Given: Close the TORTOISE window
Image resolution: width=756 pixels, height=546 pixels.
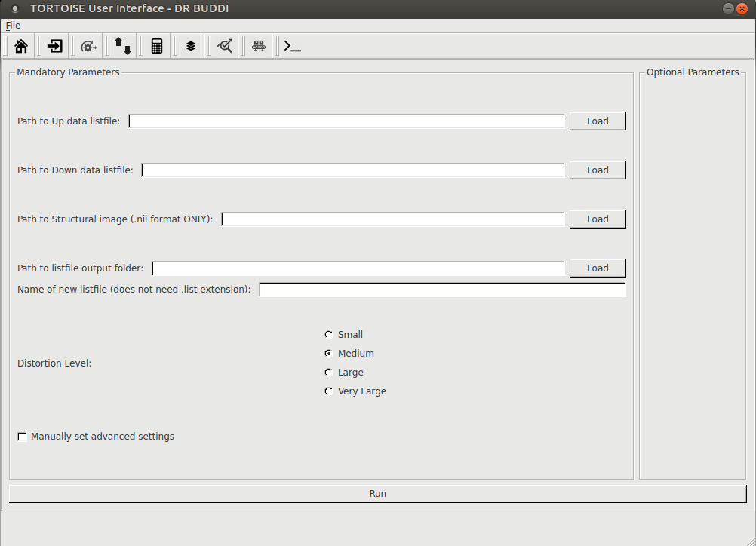Looking at the screenshot, I should [742, 9].
